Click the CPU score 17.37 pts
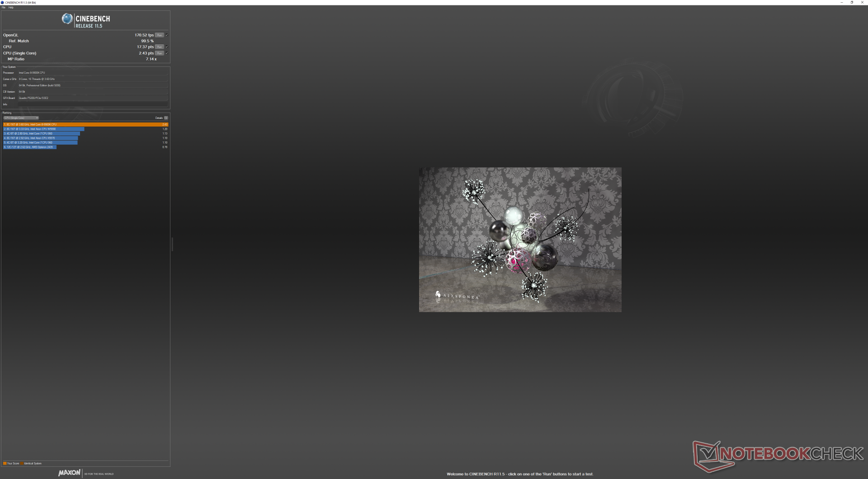The width and height of the screenshot is (868, 479). tap(146, 47)
